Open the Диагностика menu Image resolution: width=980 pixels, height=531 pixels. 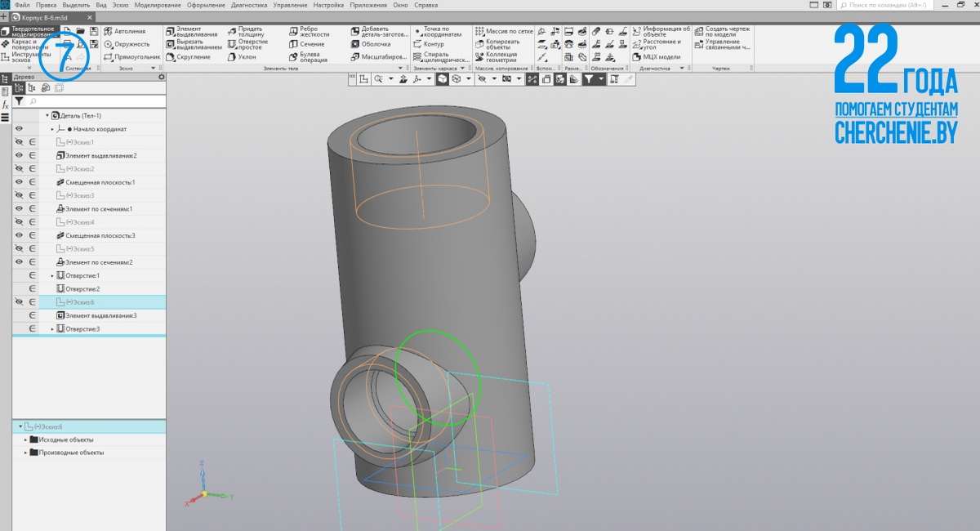tap(248, 5)
